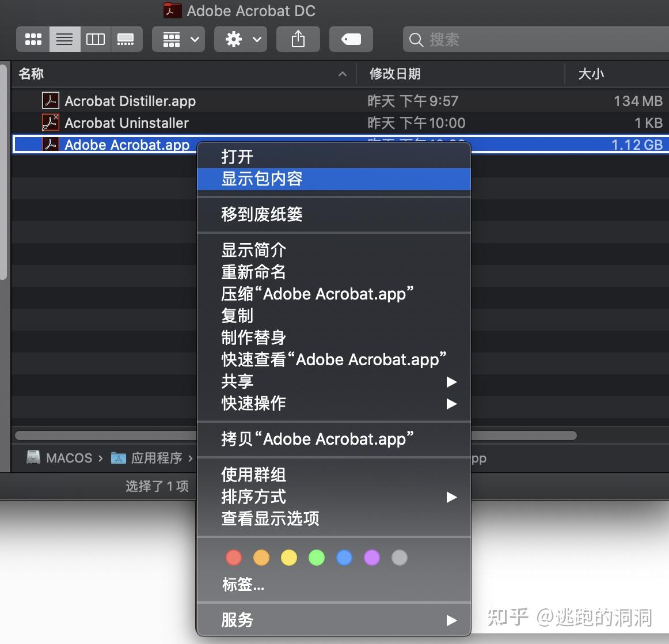
Task: Click the 搜索 search field
Action: 536,39
